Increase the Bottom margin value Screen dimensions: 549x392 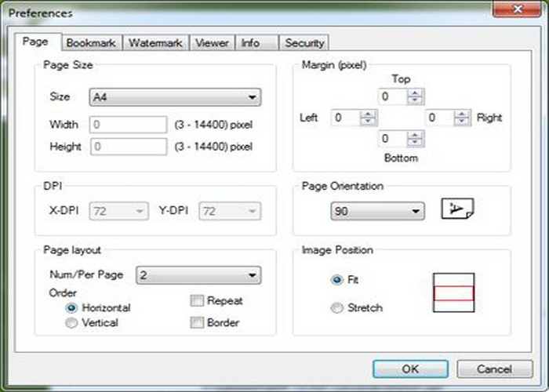415,135
